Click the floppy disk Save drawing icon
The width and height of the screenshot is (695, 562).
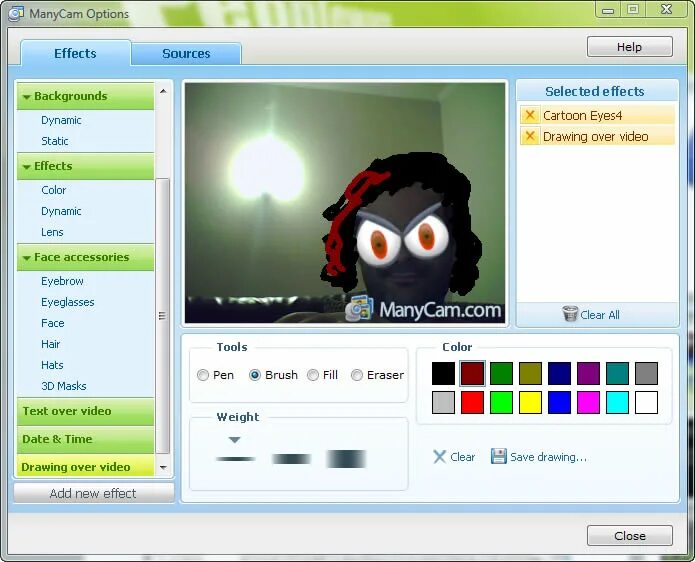(499, 456)
